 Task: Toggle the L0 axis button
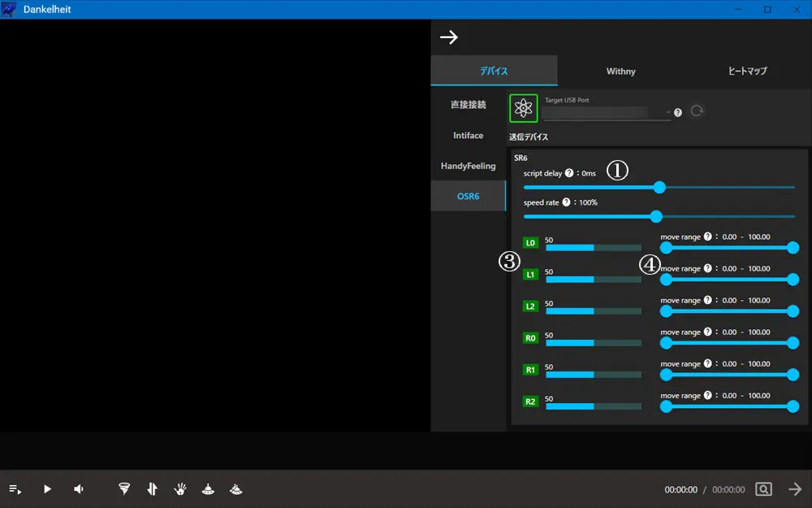(530, 242)
